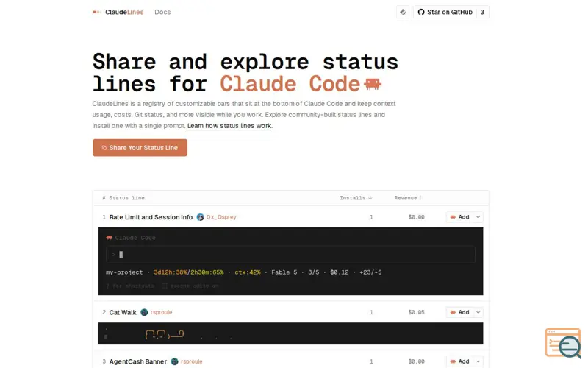588x368 pixels.
Task: Click rsproule avatar in AgentCash Banner row
Action: (174, 361)
